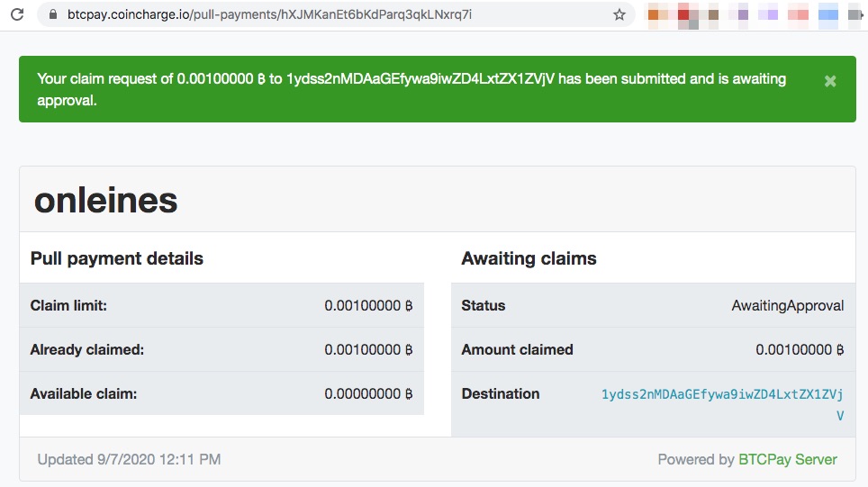
Task: Click the 'Already claimed:' label
Action: (x=87, y=350)
